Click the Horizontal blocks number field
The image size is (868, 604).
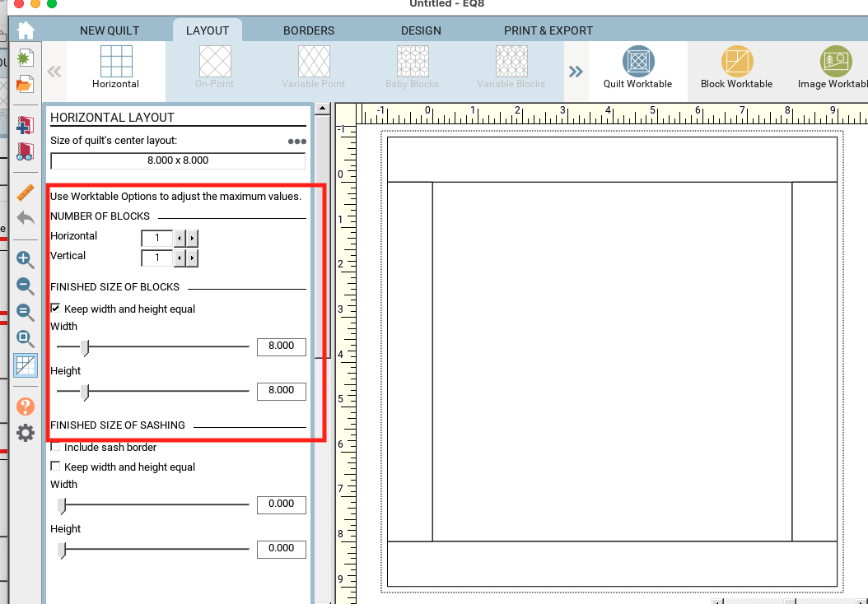[157, 239]
